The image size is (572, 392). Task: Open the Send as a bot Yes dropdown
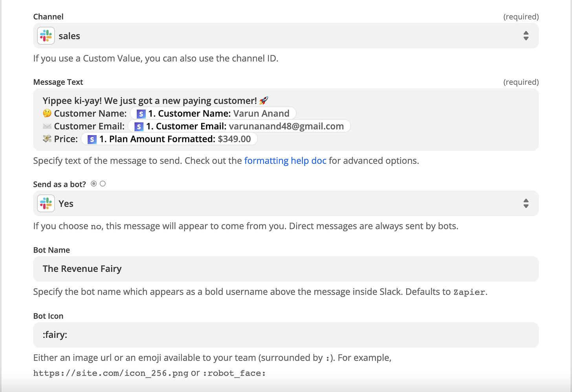(x=286, y=203)
